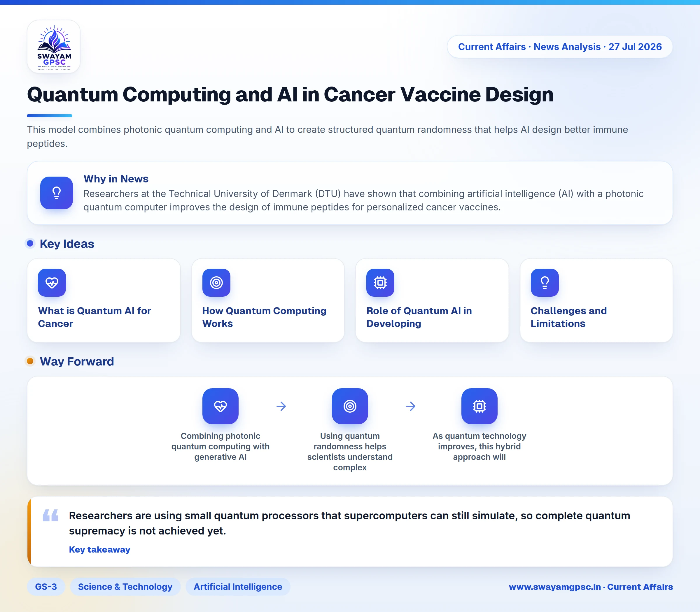This screenshot has height=612, width=700.
Task: Click the orange dot beside Way Forward
Action: point(30,361)
